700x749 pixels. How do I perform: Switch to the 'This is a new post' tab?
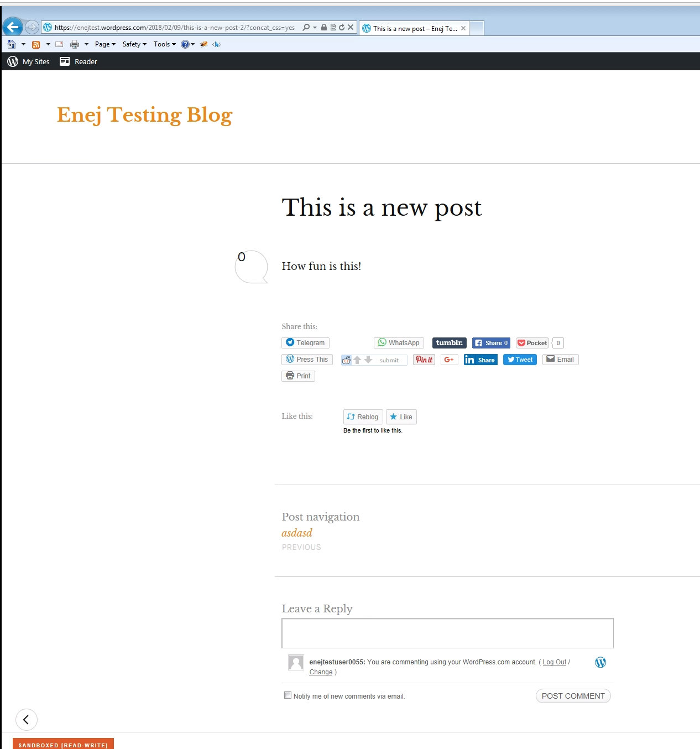point(415,29)
